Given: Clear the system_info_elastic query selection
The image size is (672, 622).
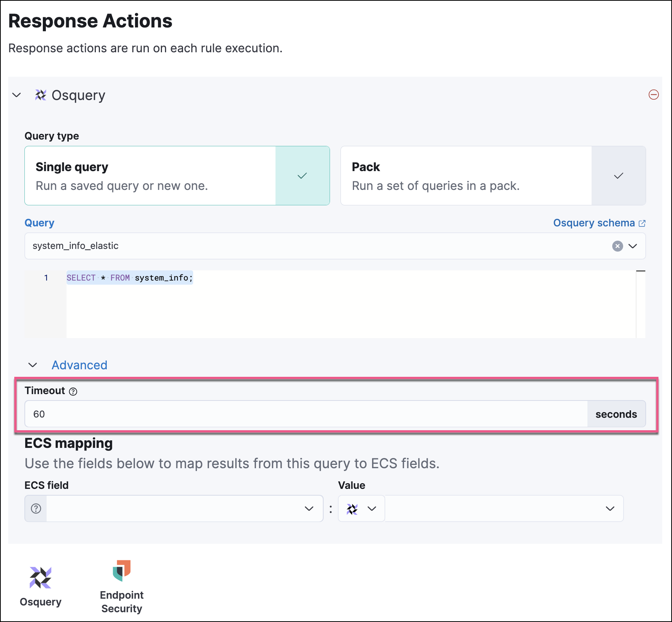Looking at the screenshot, I should point(617,246).
